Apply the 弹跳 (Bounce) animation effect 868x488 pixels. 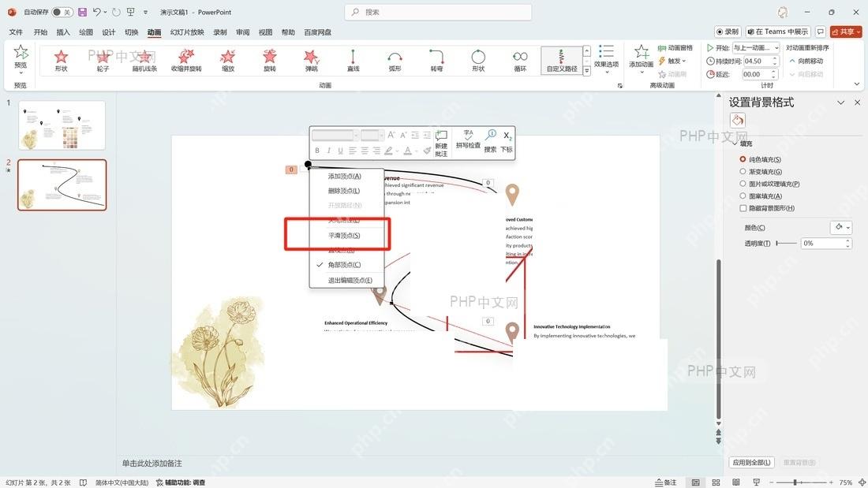click(311, 60)
